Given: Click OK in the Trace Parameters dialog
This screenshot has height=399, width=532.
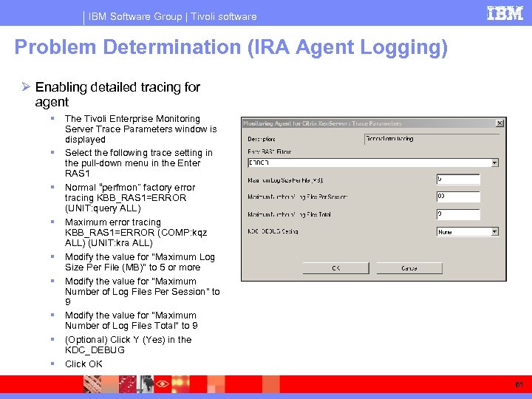Looking at the screenshot, I should 335,268.
